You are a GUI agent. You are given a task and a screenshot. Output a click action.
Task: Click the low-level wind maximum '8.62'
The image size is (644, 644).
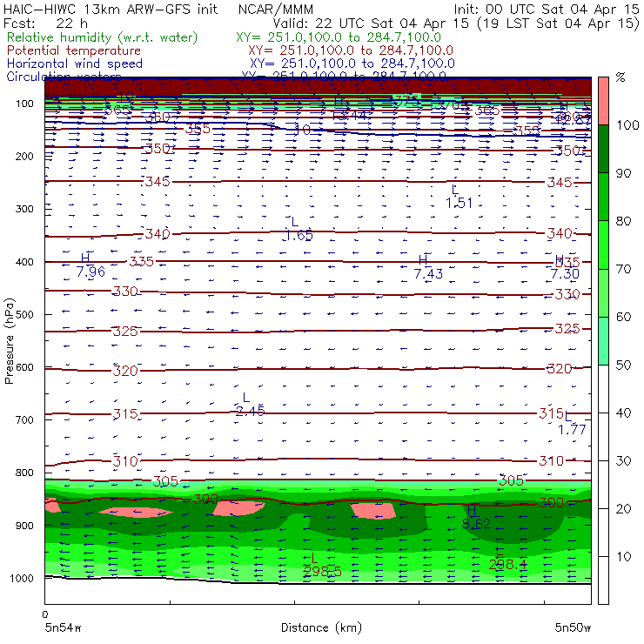click(x=476, y=524)
